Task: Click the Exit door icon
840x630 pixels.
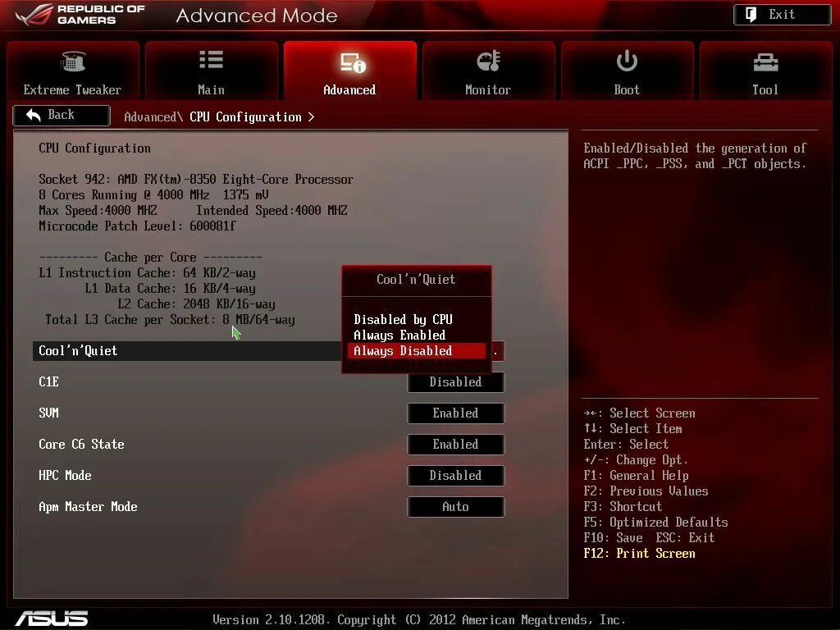Action: pos(751,15)
